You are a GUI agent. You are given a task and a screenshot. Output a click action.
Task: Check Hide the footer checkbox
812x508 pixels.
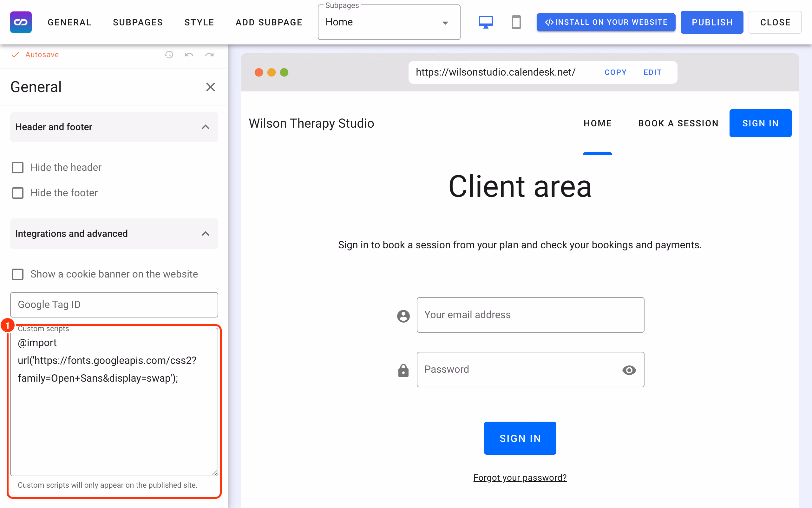click(18, 193)
